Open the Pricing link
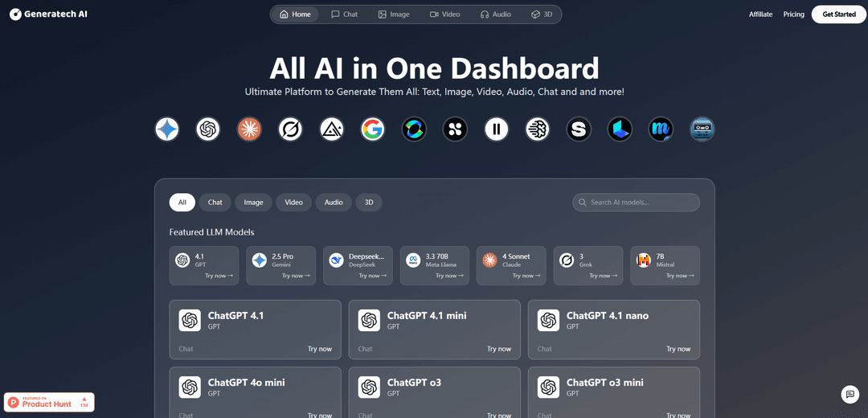 (794, 14)
